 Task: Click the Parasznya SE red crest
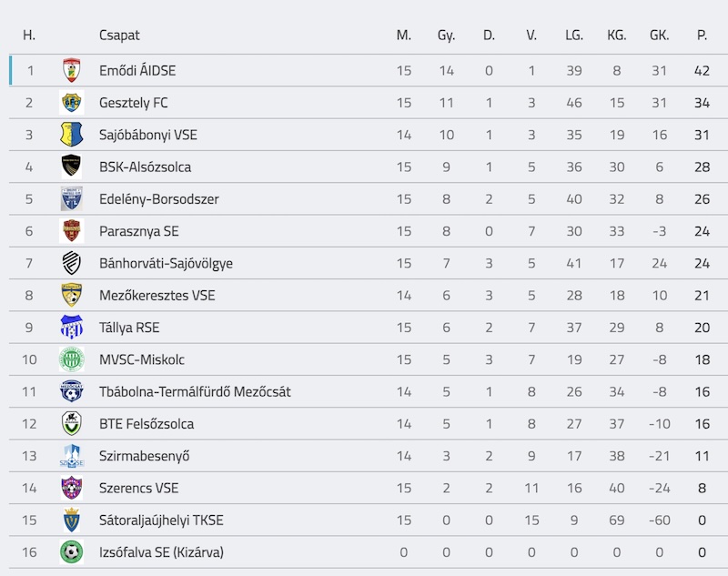coord(71,231)
